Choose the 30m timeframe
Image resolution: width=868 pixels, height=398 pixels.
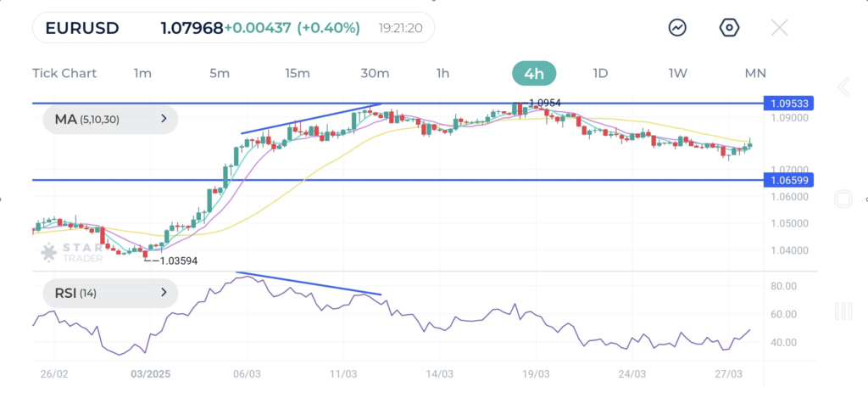[x=375, y=73]
